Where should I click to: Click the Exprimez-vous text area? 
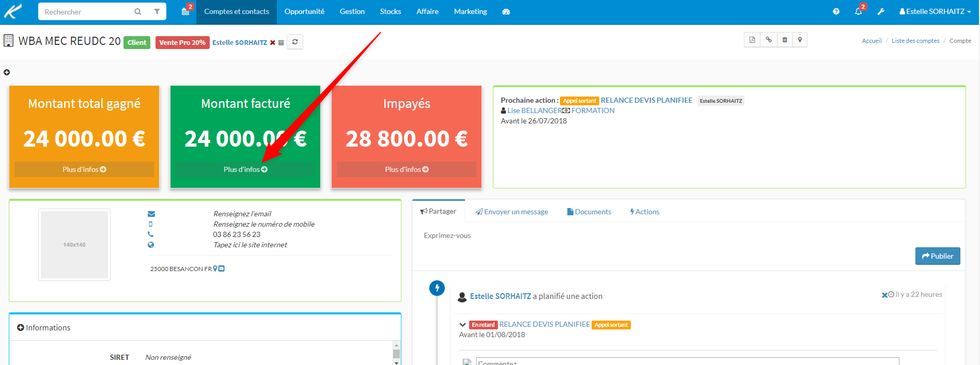click(x=689, y=235)
